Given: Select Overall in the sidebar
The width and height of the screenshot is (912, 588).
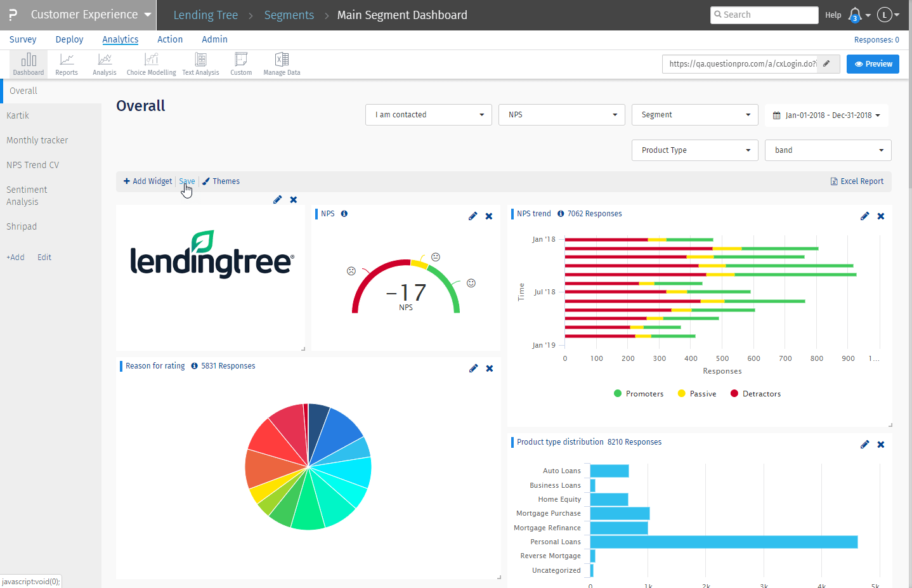Looking at the screenshot, I should 51,91.
